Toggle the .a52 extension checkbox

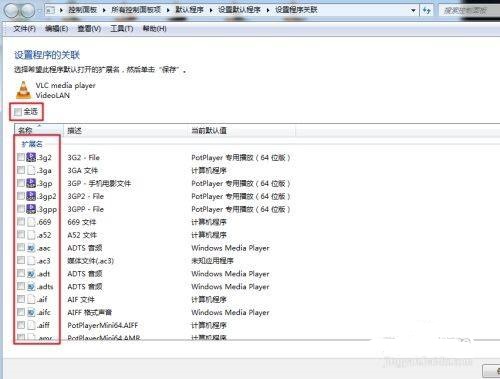[x=21, y=234]
